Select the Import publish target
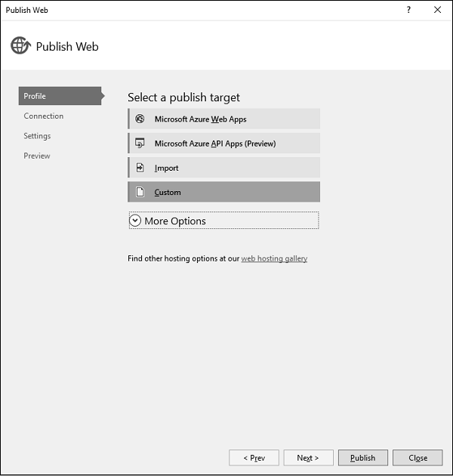This screenshot has width=453, height=476. [223, 168]
